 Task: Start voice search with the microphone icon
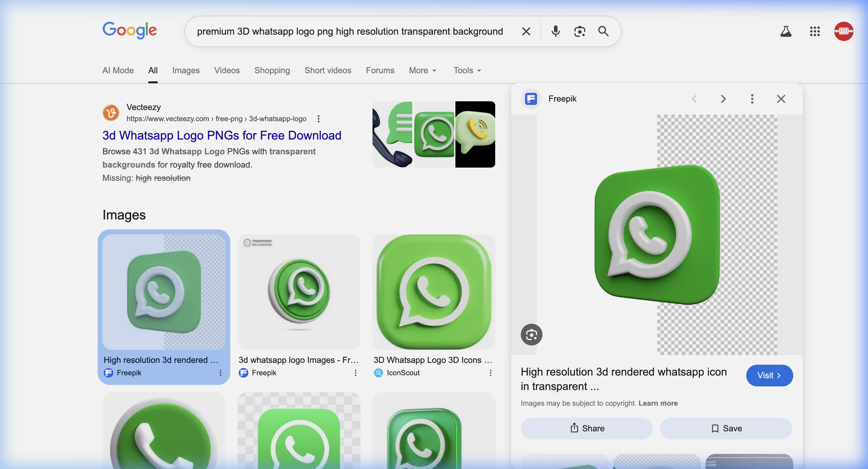point(556,31)
